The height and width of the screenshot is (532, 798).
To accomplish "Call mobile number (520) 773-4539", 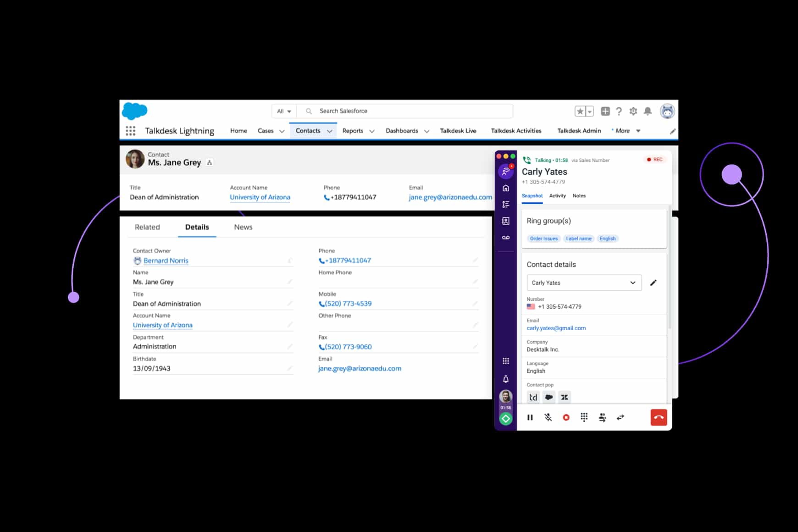I will (348, 304).
